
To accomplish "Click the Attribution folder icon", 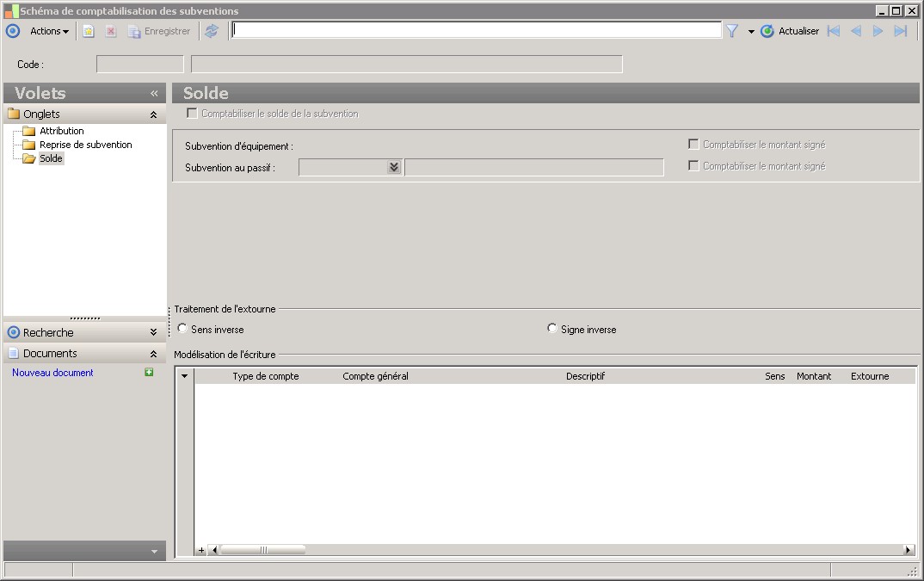I will click(x=29, y=131).
